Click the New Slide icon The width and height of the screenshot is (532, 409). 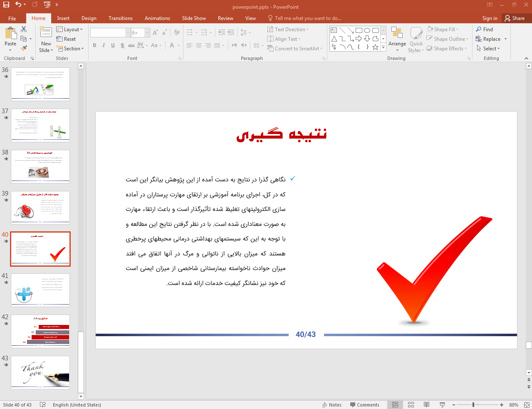point(46,32)
